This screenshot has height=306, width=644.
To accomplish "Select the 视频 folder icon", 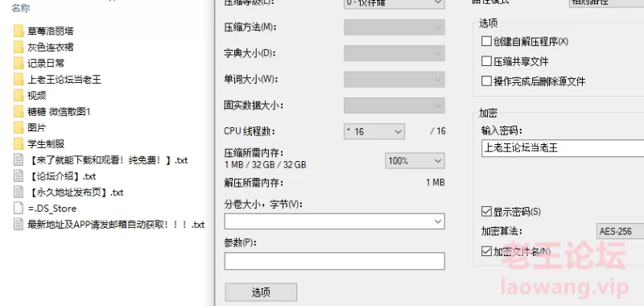I will point(19,95).
